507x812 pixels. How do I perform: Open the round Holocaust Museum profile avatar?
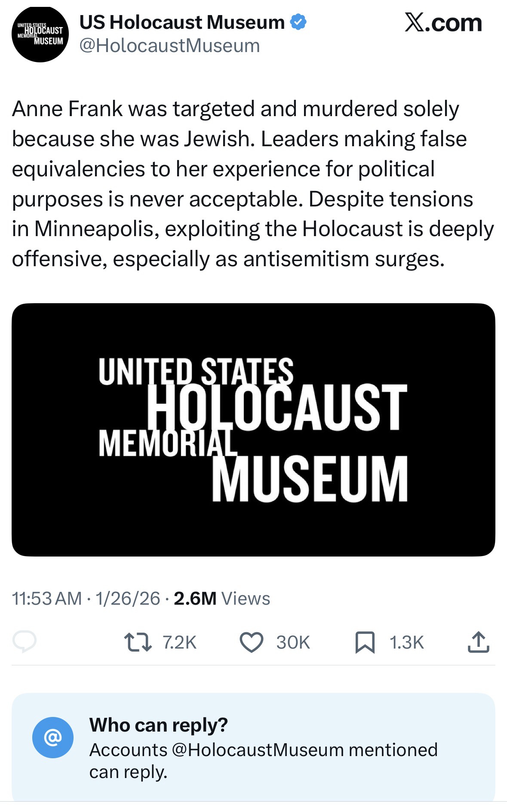(x=40, y=34)
